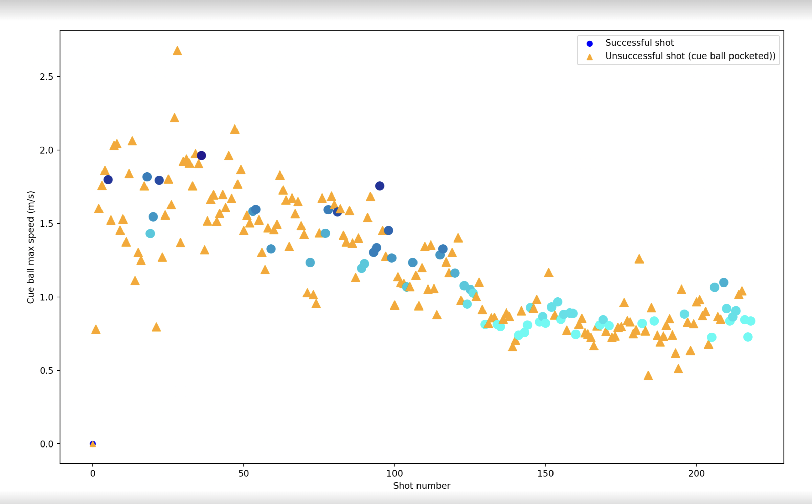Click the blue circle marker in the legend
The height and width of the screenshot is (504, 812).
click(x=590, y=43)
